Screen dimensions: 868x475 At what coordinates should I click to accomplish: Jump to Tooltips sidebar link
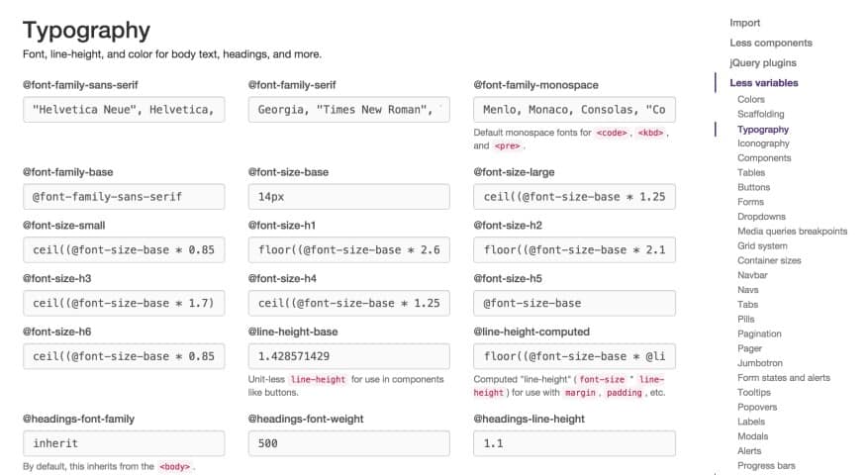pos(753,393)
